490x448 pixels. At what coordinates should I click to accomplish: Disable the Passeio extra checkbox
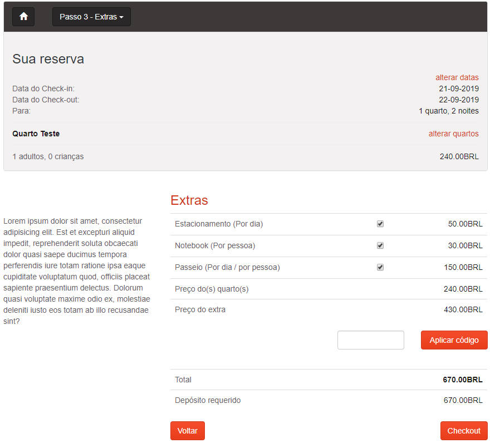(380, 267)
